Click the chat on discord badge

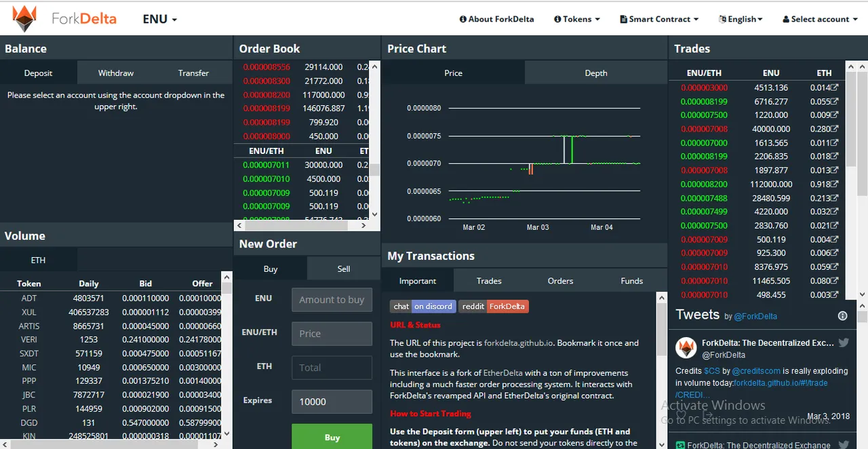click(423, 307)
